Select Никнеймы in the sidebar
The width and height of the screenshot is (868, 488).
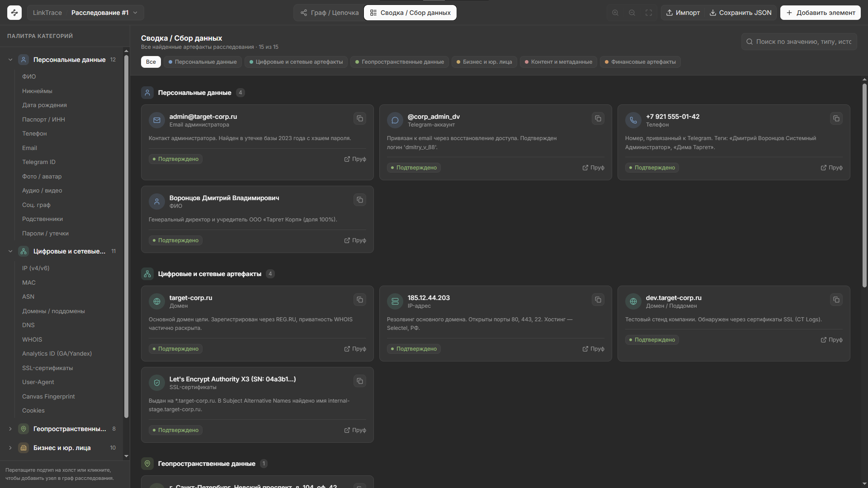[37, 91]
